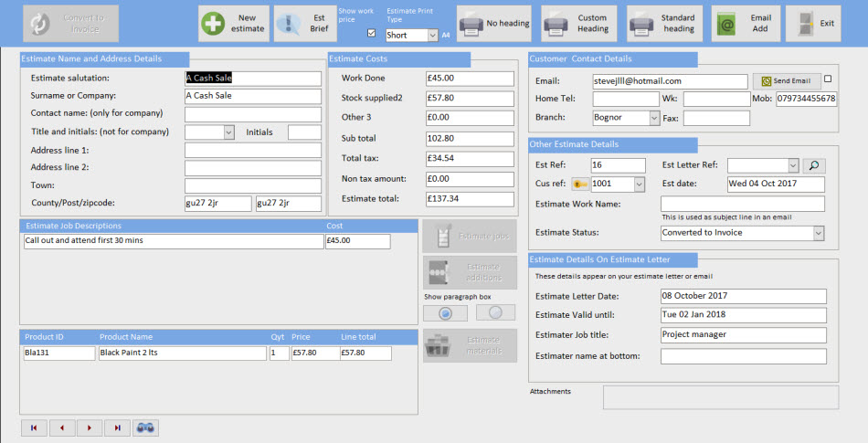
Task: Go to the first record navigation arrow
Action: point(34,427)
